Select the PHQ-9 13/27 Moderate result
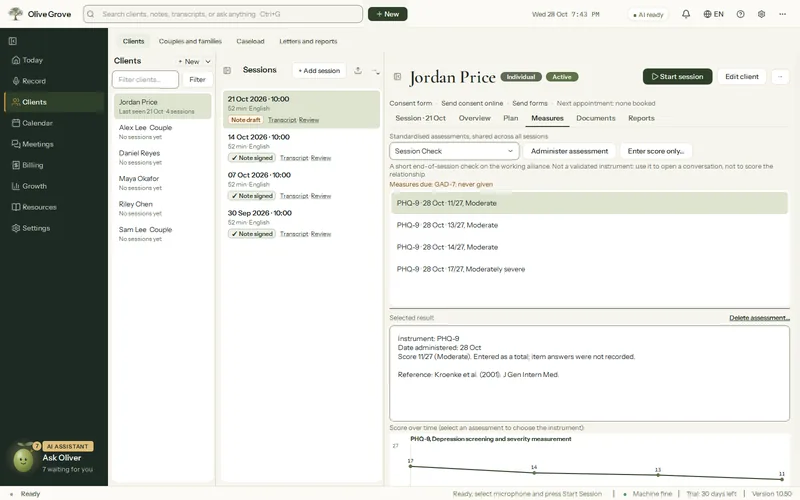 (x=589, y=225)
